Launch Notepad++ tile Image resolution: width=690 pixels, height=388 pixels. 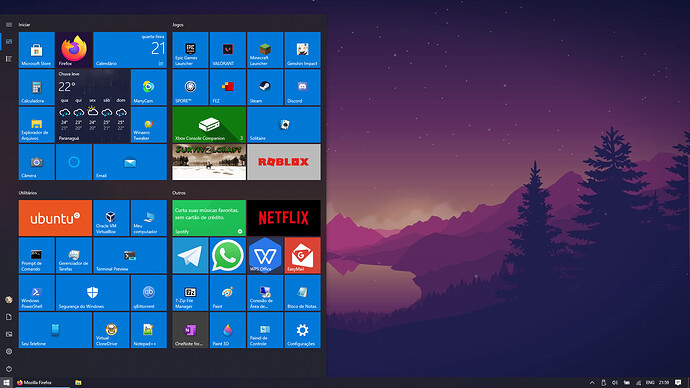[149, 330]
